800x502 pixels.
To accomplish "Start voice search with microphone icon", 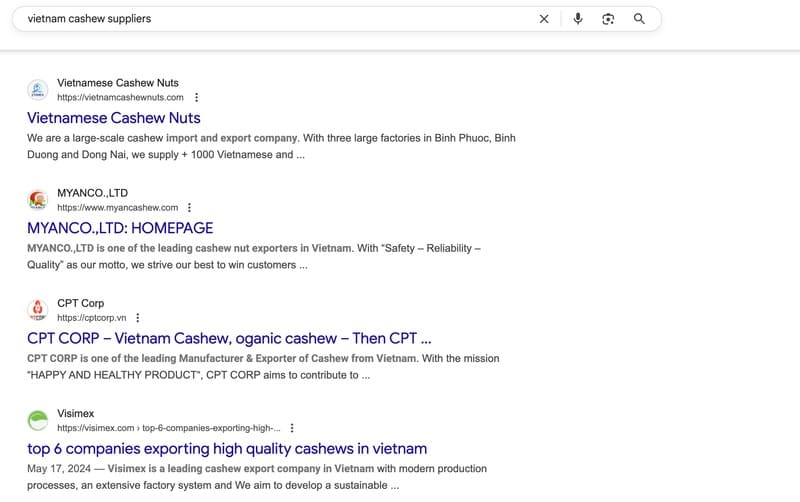I will 578,19.
